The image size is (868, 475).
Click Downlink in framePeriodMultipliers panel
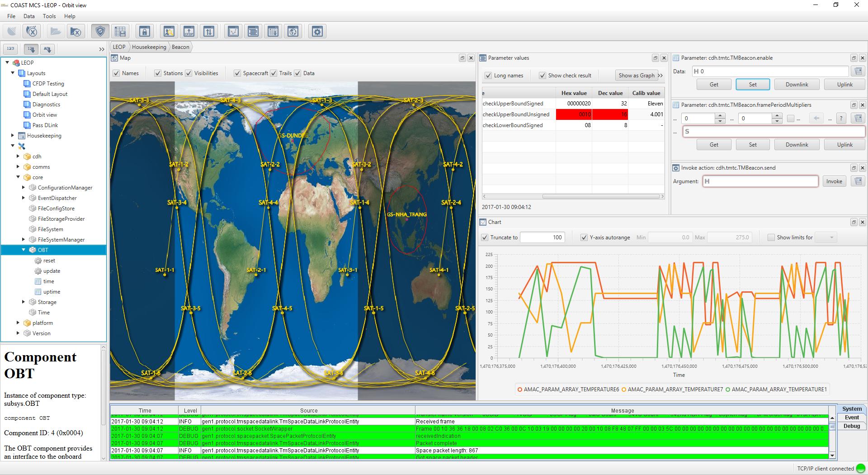pyautogui.click(x=797, y=145)
